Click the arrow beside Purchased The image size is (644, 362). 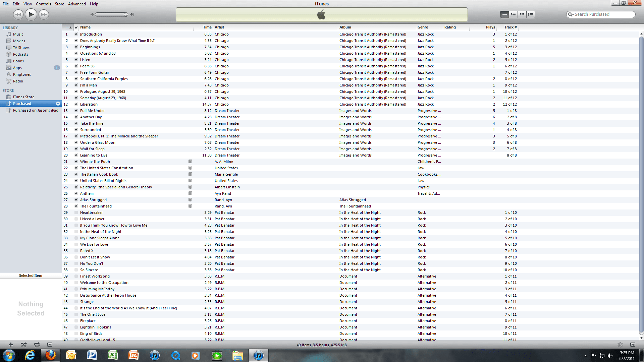point(58,104)
